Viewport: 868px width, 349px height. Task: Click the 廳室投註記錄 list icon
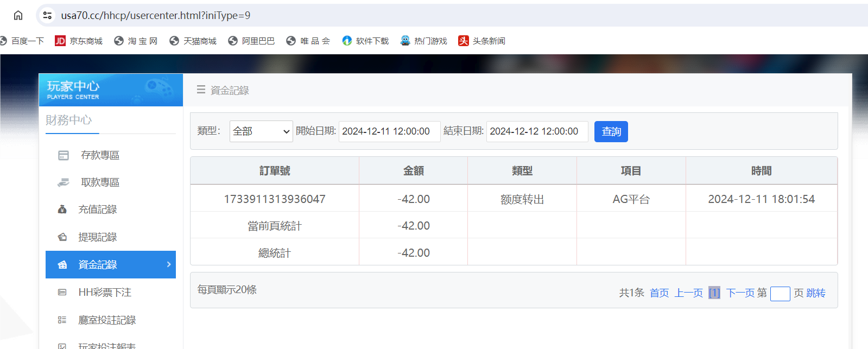(62, 320)
